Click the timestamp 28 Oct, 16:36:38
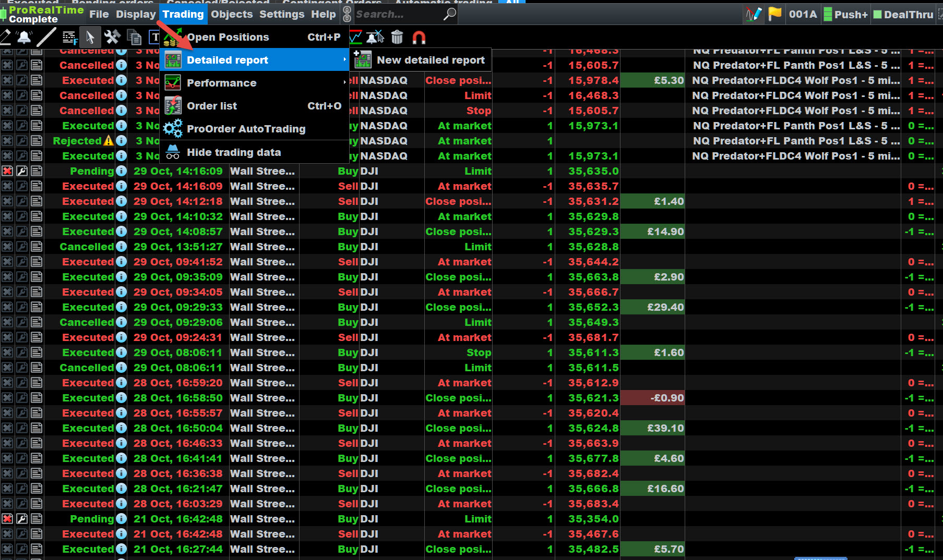Screen dimensions: 943x560 pyautogui.click(x=178, y=473)
